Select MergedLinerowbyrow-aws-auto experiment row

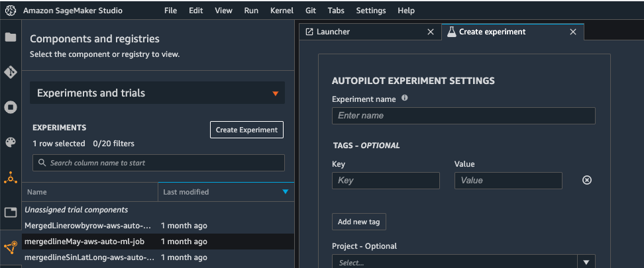[x=158, y=226]
